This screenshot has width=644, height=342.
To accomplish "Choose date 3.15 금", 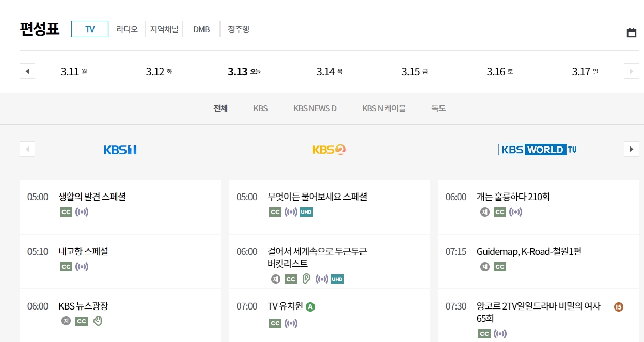I will (415, 72).
